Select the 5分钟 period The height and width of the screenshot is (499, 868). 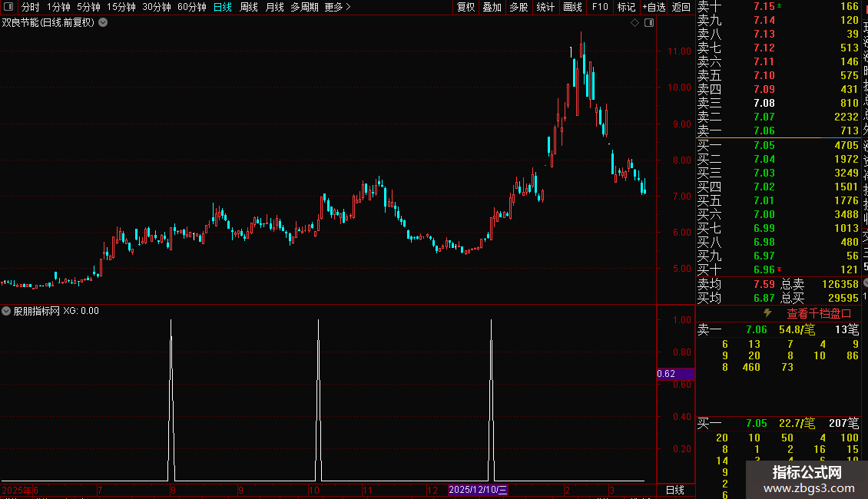[88, 7]
